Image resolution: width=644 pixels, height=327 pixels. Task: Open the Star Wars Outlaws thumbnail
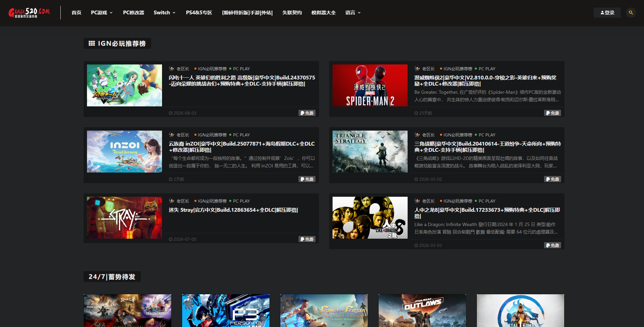point(422,311)
